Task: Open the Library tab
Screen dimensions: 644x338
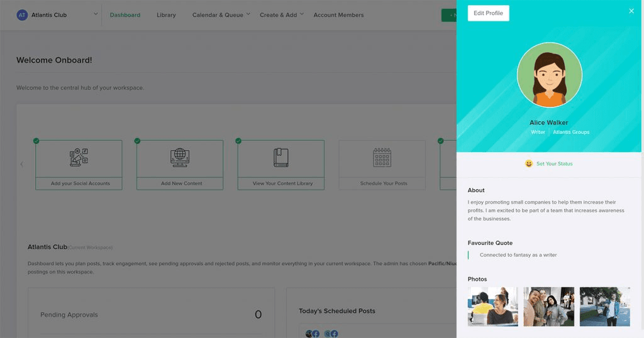Action: pos(166,15)
